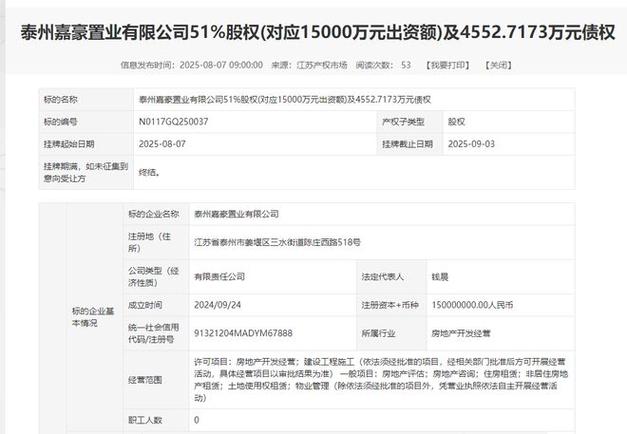Click establishment date 2024/09/24

(219, 305)
